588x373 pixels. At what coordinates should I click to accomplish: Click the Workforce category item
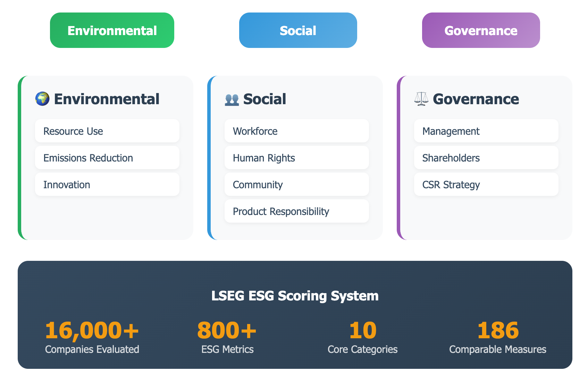click(296, 131)
